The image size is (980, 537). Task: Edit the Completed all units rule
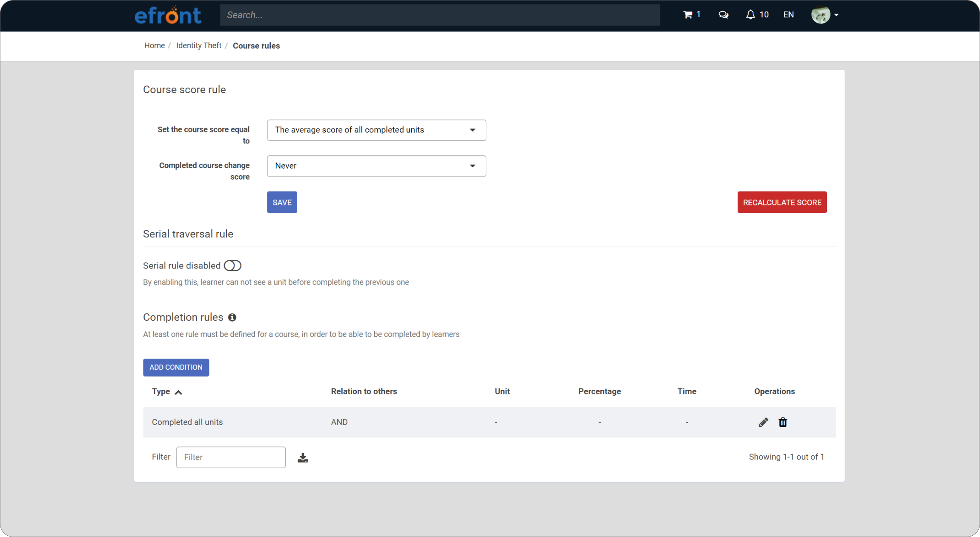[763, 422]
